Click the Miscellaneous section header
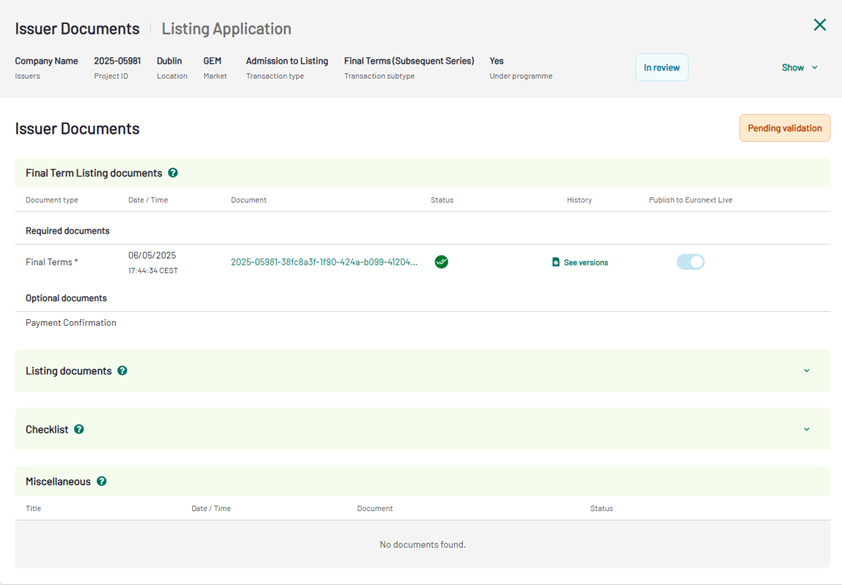 coord(58,482)
